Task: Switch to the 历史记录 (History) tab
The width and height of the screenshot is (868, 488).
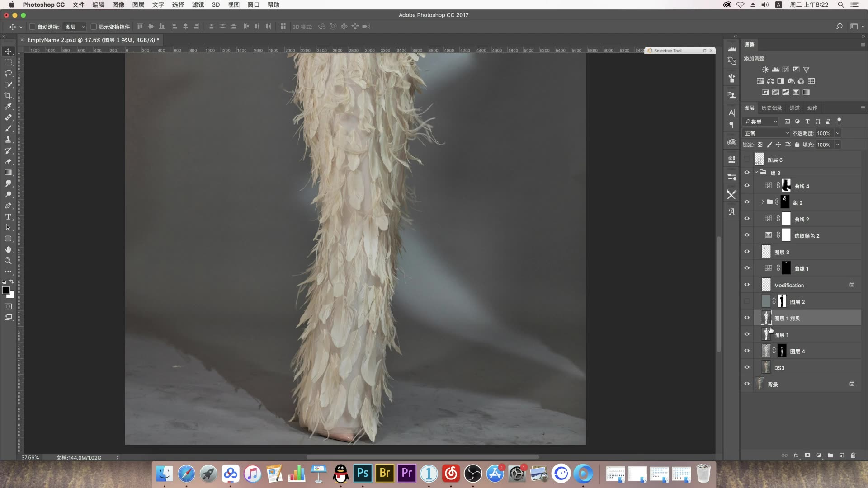Action: 771,108
